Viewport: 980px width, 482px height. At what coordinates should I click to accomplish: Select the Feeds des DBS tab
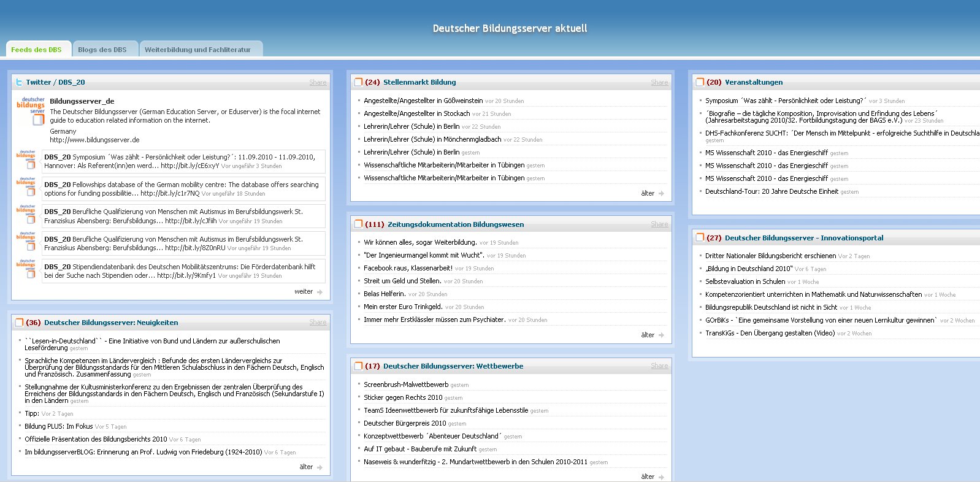tap(36, 50)
